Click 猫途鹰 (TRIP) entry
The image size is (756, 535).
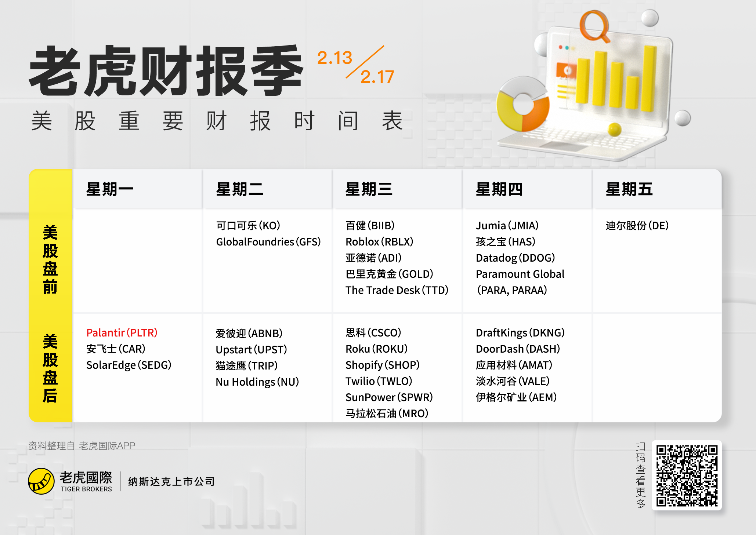tap(246, 365)
